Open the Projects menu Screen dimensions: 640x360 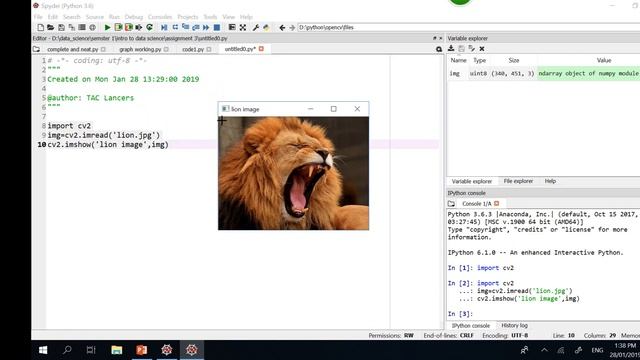(x=188, y=17)
